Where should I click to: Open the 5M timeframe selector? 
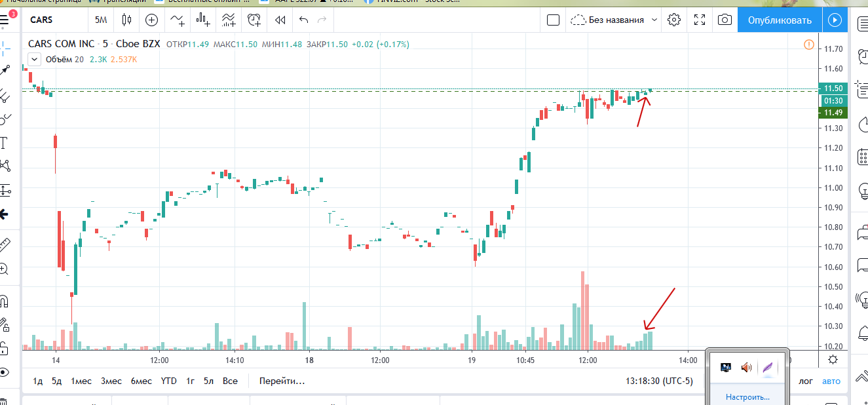point(101,20)
